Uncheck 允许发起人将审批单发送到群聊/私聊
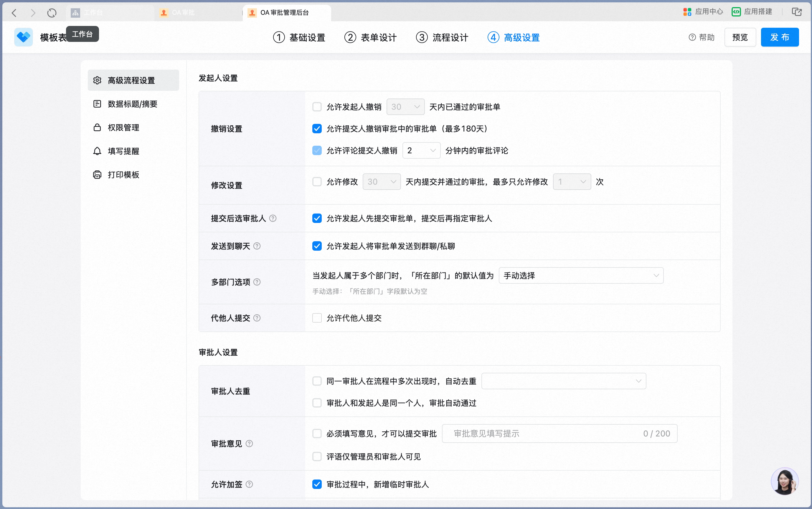Viewport: 812px width, 509px height. 317,246
